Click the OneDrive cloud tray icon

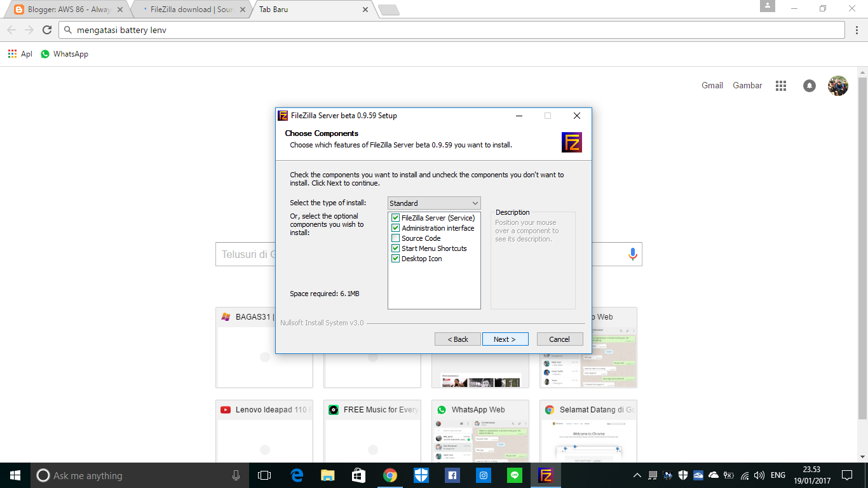tap(714, 475)
